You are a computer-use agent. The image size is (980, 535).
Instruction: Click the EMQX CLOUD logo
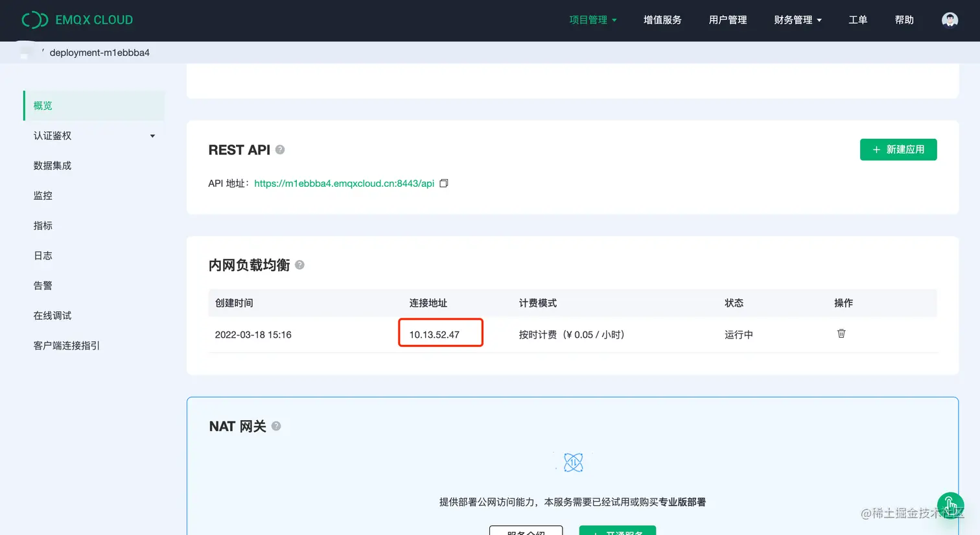(77, 19)
